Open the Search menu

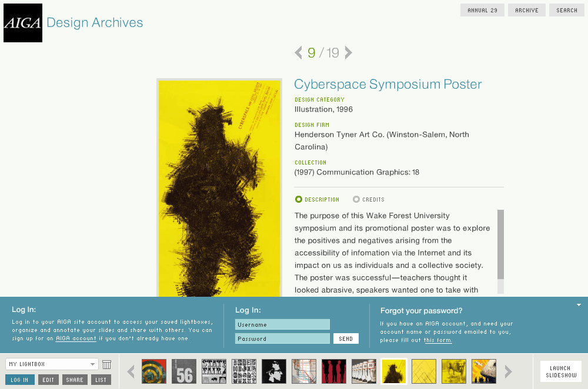[567, 10]
